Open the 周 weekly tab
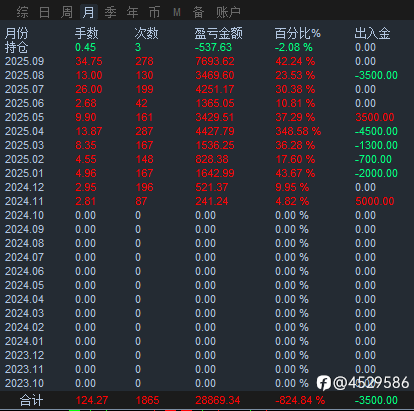The height and width of the screenshot is (411, 414). coord(67,12)
